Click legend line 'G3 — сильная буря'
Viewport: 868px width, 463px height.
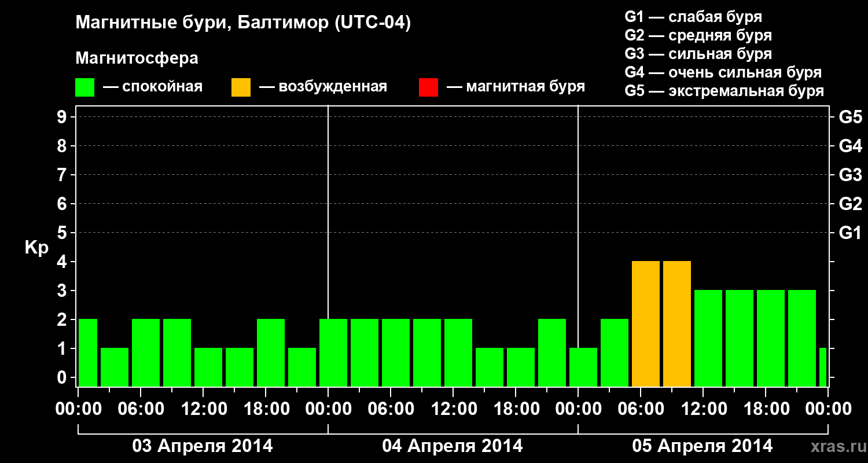click(x=698, y=54)
